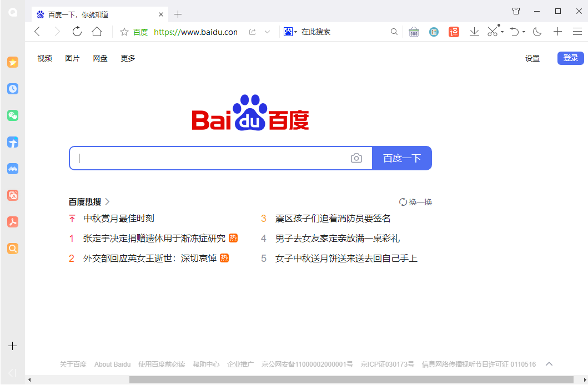Open 张定宇决定捐赠遗体用于渐冻症研究 link
This screenshot has width=588, height=385.
[154, 238]
